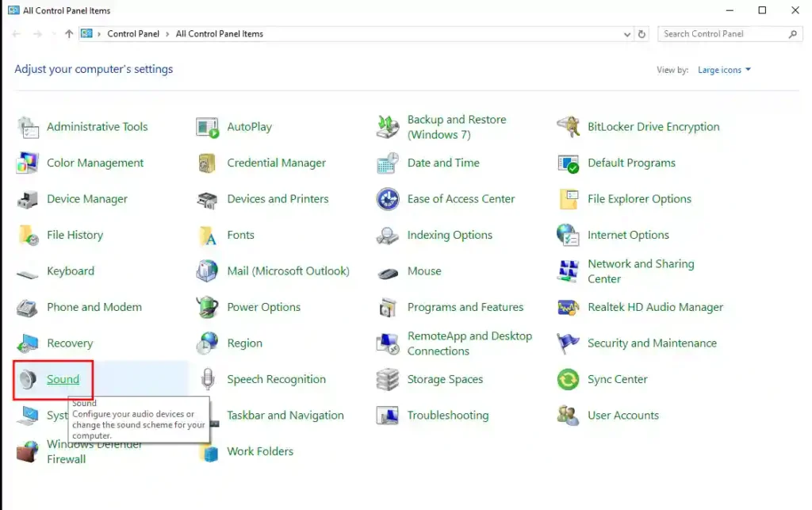
Task: Go up one folder level
Action: click(x=69, y=34)
